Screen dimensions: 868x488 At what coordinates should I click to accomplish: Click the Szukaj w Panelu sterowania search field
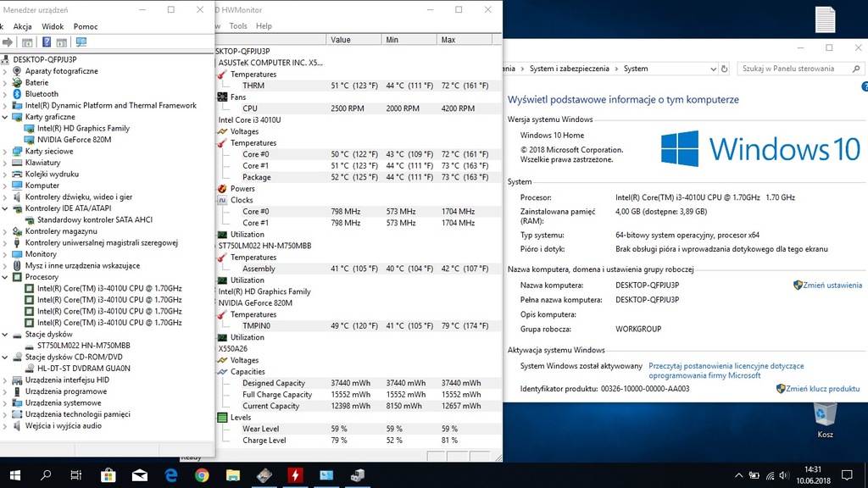click(x=801, y=69)
